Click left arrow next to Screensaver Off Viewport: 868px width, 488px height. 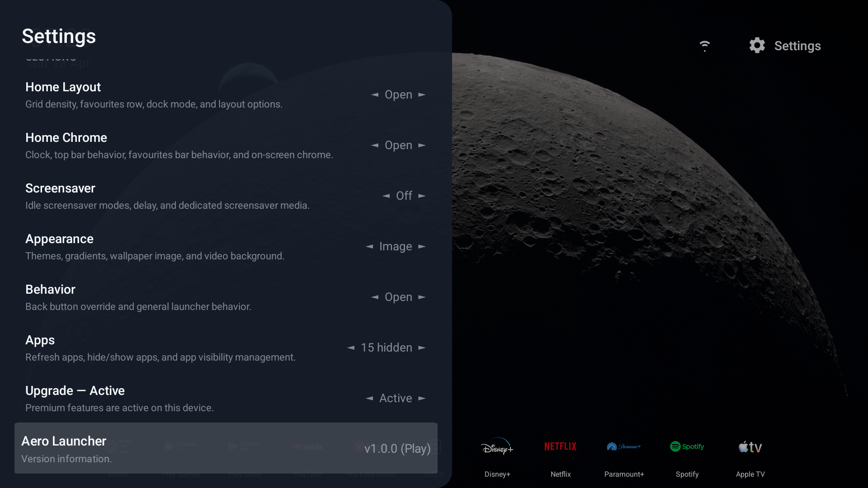click(x=387, y=196)
